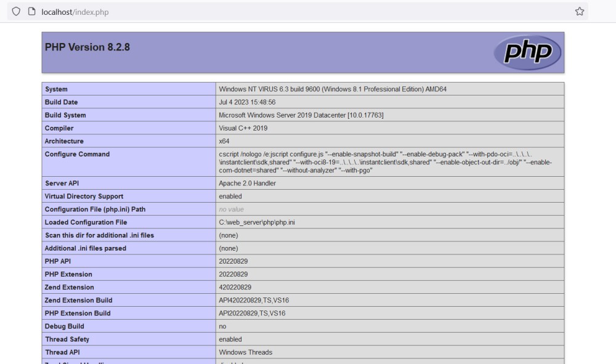Click the Thread Safety row label
616x364 pixels.
pos(67,339)
